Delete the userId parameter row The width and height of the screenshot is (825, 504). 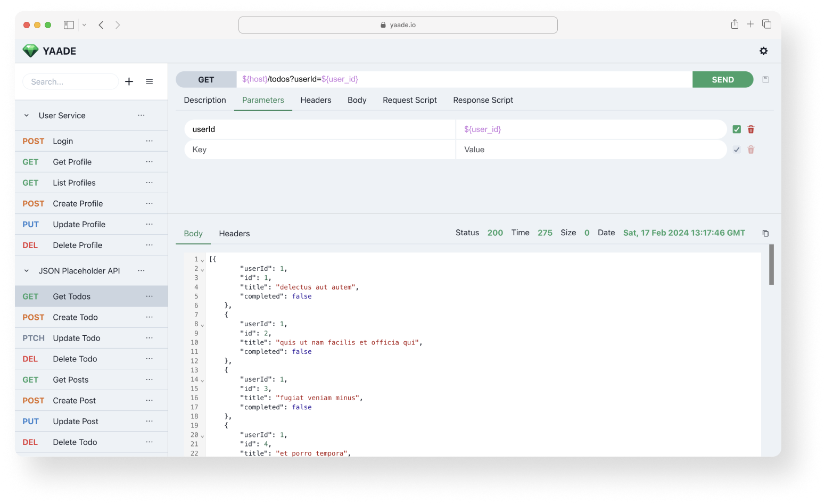click(751, 129)
